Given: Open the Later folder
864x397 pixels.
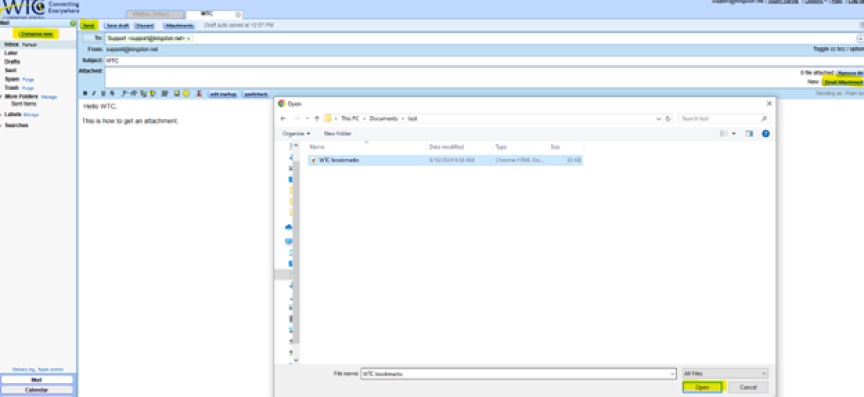Looking at the screenshot, I should tap(11, 53).
